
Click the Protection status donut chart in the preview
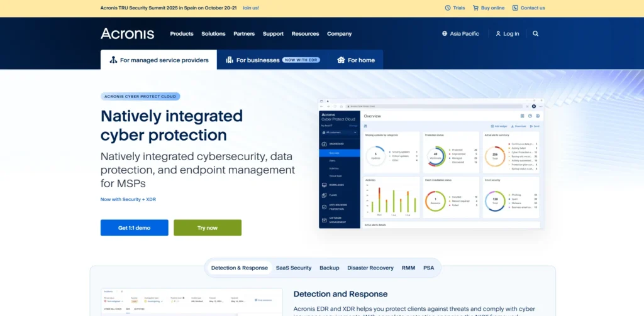(436, 156)
